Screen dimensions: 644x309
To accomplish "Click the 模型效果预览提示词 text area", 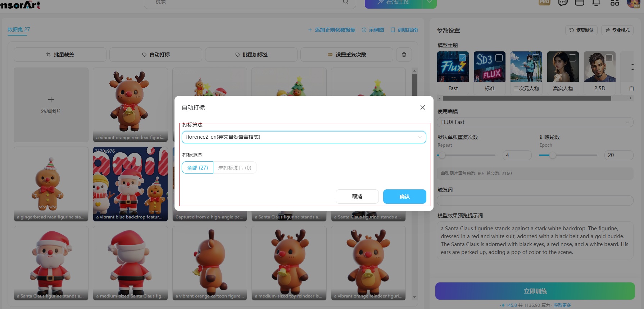I will coord(535,240).
